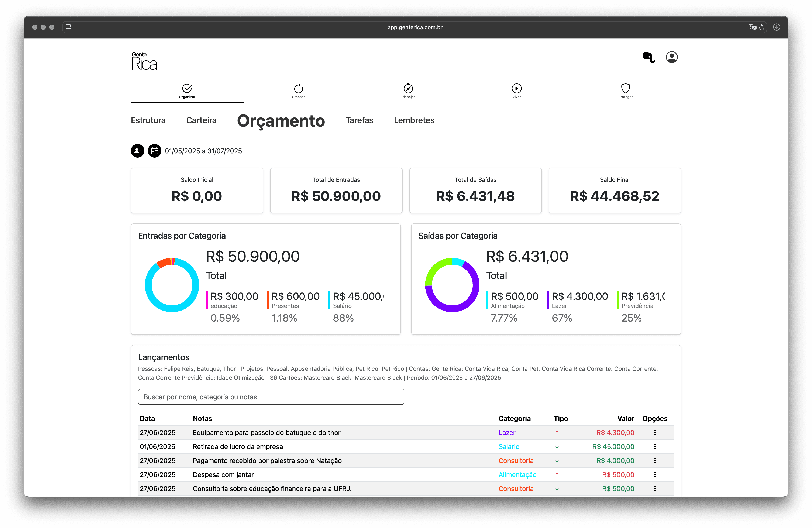Click the translate icon in the address bar
Image resolution: width=812 pixels, height=528 pixels.
pyautogui.click(x=752, y=27)
